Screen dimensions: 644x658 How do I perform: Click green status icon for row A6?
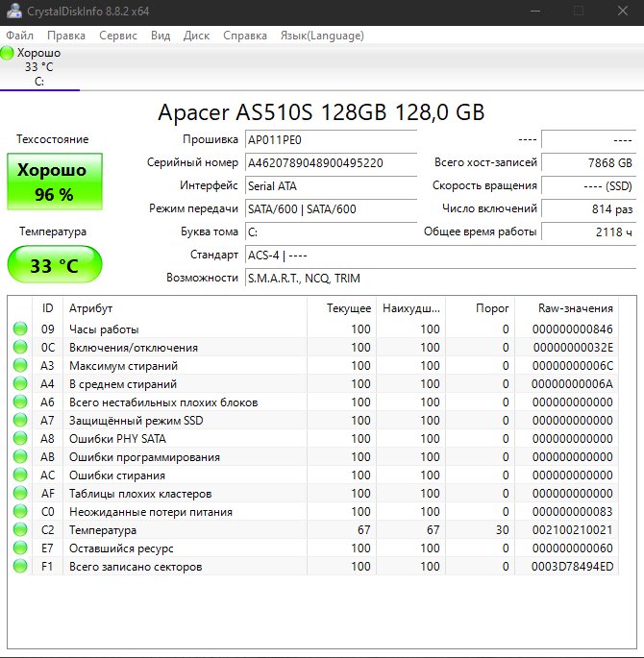20,402
